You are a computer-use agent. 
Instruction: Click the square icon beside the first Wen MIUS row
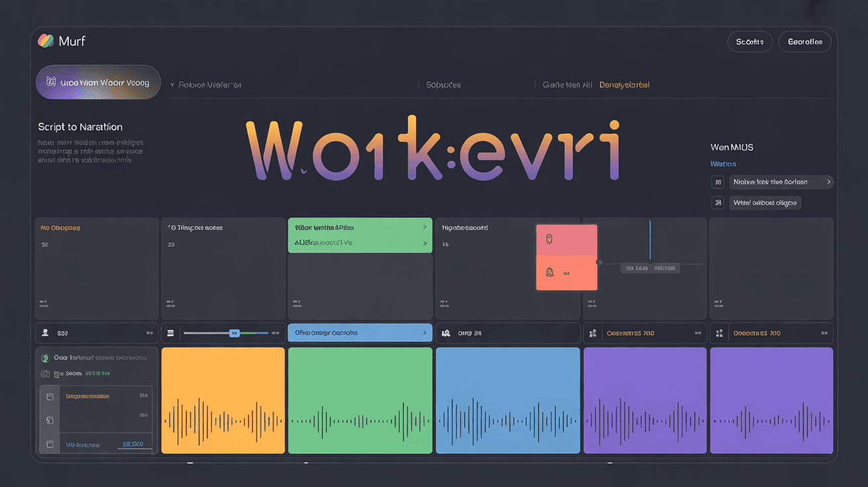(717, 182)
